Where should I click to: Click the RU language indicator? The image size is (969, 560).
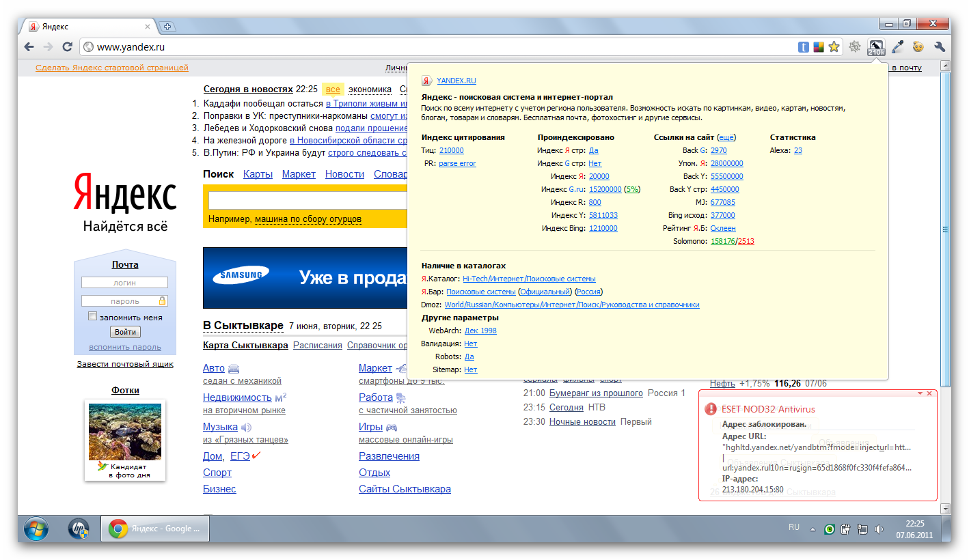point(794,528)
